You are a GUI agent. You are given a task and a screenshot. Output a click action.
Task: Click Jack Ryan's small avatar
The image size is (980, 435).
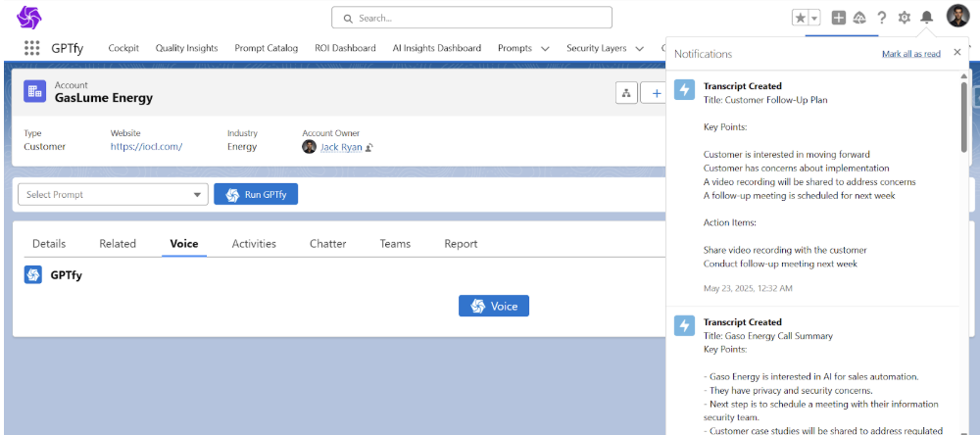click(309, 147)
